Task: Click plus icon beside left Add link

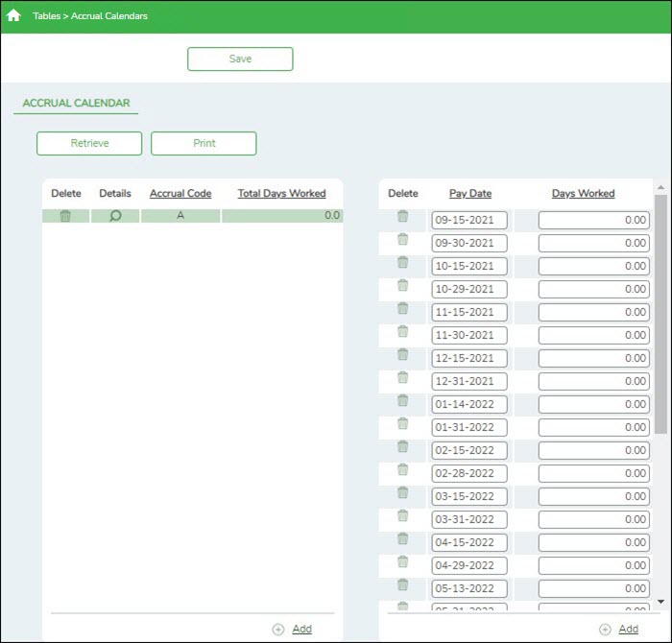Action: (278, 629)
